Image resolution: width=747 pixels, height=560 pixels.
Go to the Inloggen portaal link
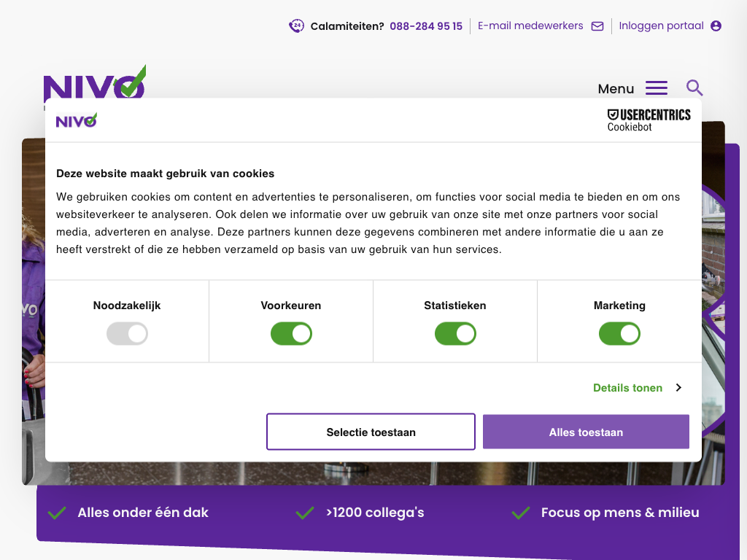point(661,26)
